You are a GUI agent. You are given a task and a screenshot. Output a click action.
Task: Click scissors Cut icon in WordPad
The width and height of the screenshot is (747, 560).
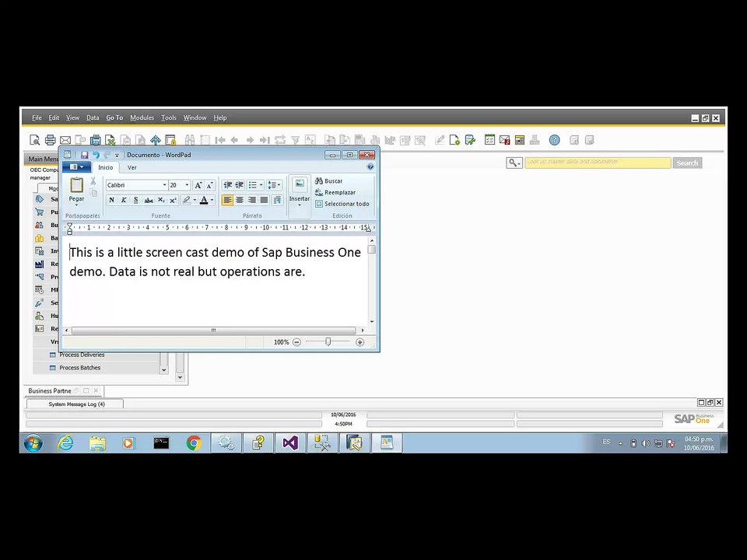(x=93, y=181)
